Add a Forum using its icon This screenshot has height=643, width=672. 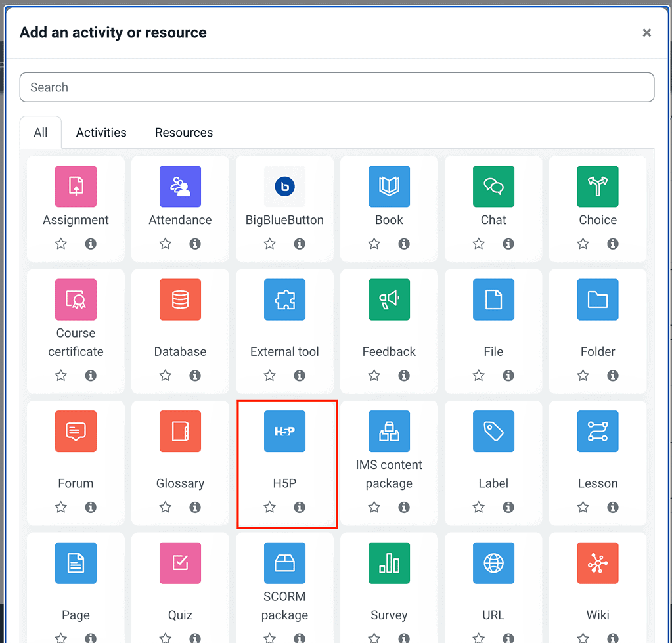coord(76,431)
